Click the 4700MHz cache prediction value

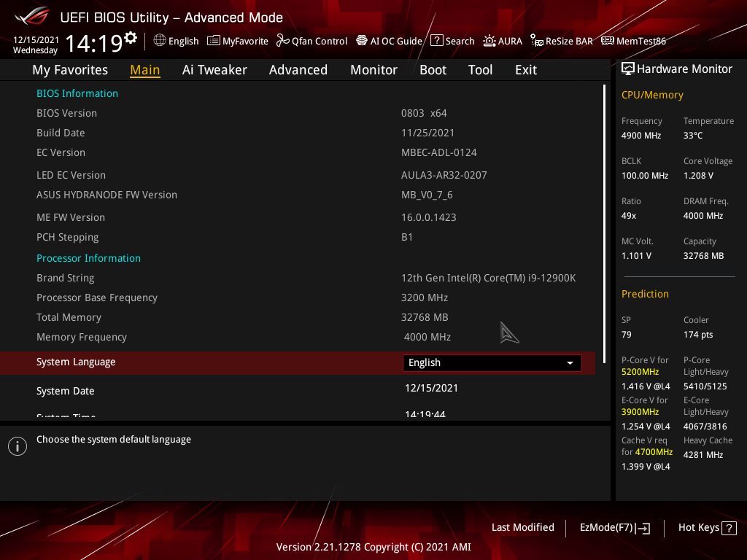[654, 452]
